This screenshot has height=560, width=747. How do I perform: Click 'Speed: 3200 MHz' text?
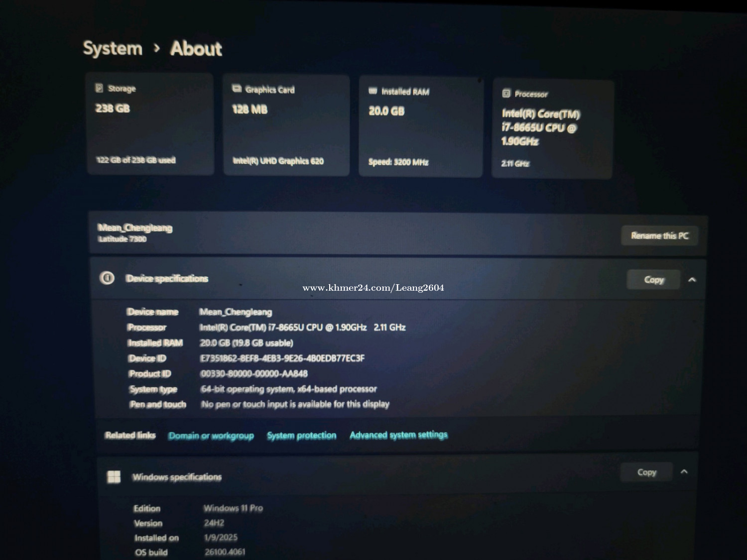coord(398,162)
